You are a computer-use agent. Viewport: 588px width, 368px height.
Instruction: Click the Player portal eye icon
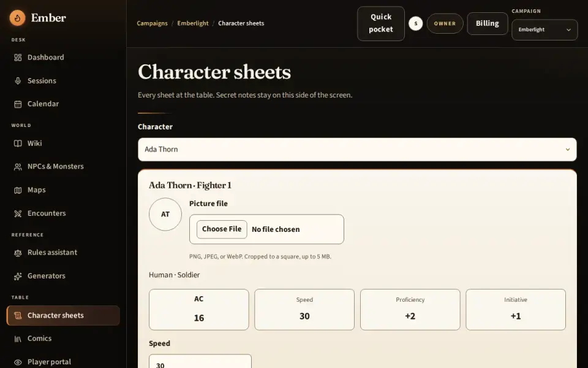18,362
